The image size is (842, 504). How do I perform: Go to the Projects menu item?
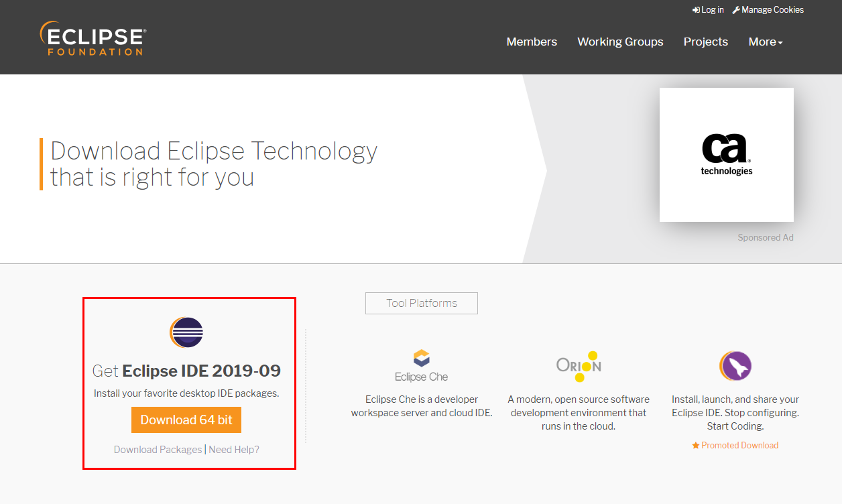tap(706, 42)
